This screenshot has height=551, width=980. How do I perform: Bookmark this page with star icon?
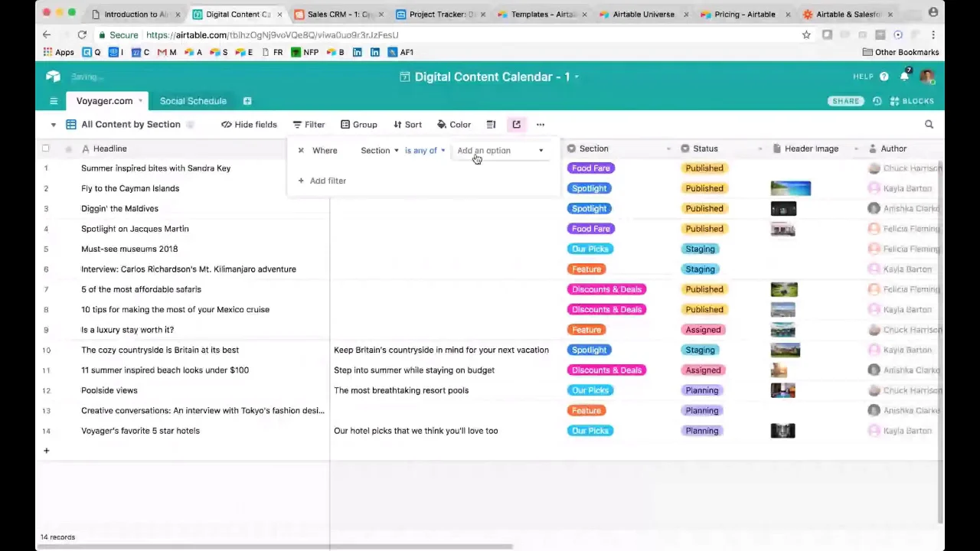click(806, 35)
